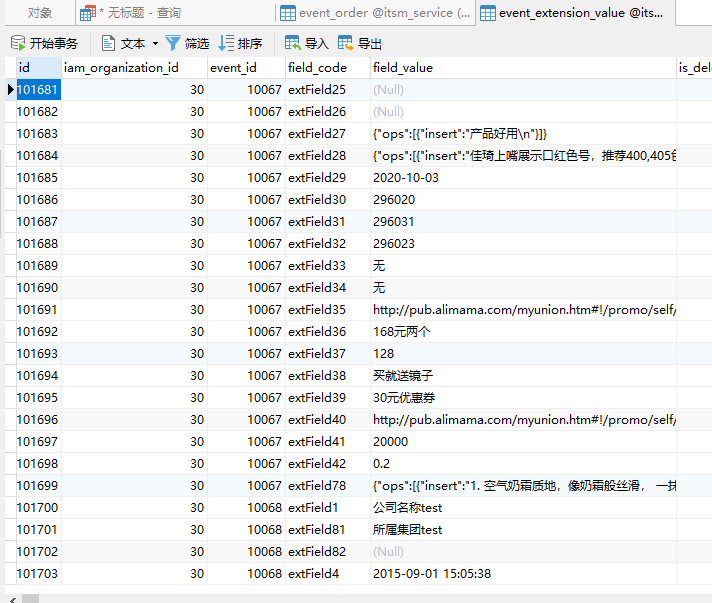Select the extField78 cell
The width and height of the screenshot is (712, 603).
(328, 486)
